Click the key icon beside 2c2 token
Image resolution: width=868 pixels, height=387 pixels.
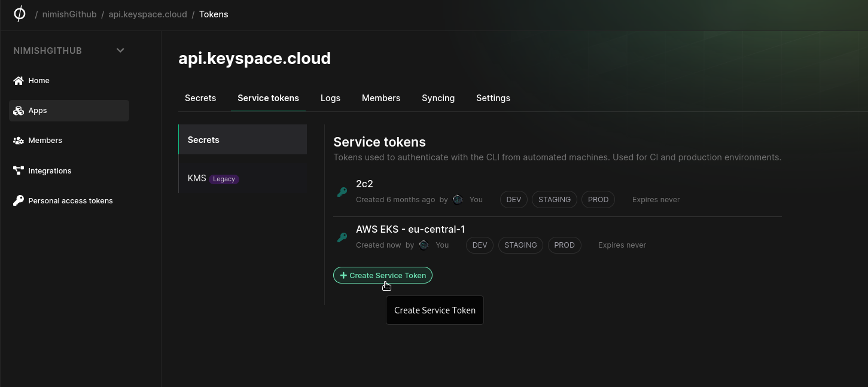tap(342, 192)
